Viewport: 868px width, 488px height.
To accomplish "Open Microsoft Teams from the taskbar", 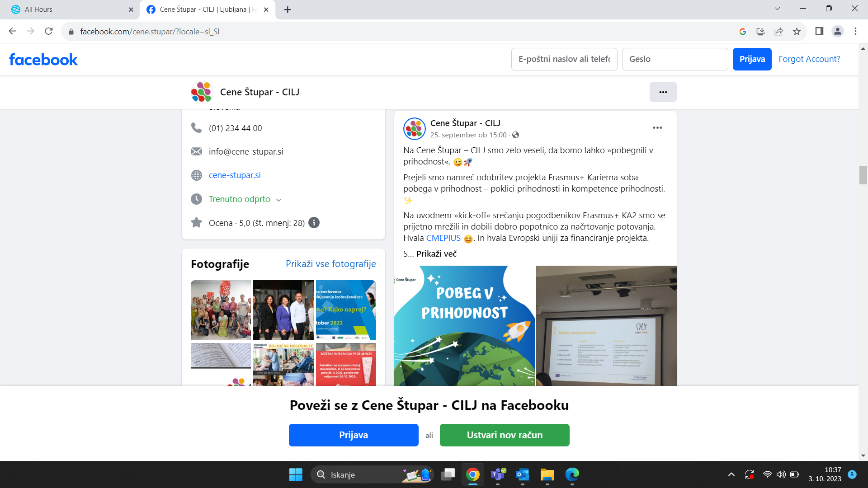I will [498, 474].
